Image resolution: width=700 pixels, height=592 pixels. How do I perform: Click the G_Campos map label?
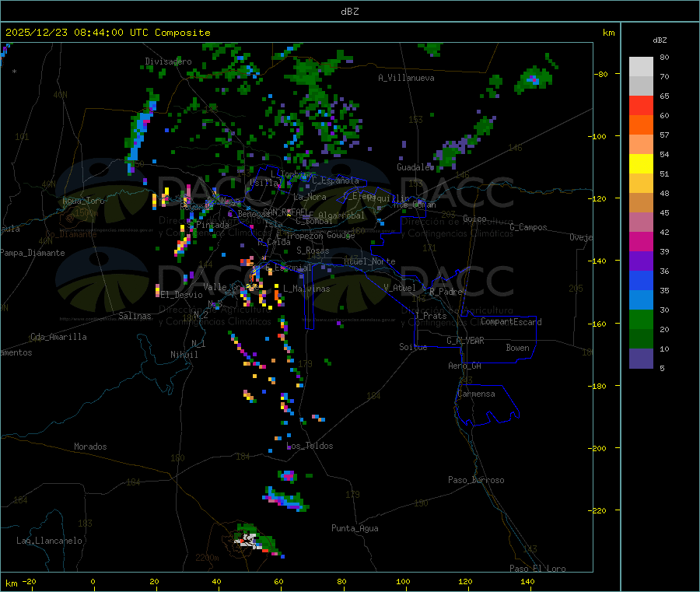[529, 227]
